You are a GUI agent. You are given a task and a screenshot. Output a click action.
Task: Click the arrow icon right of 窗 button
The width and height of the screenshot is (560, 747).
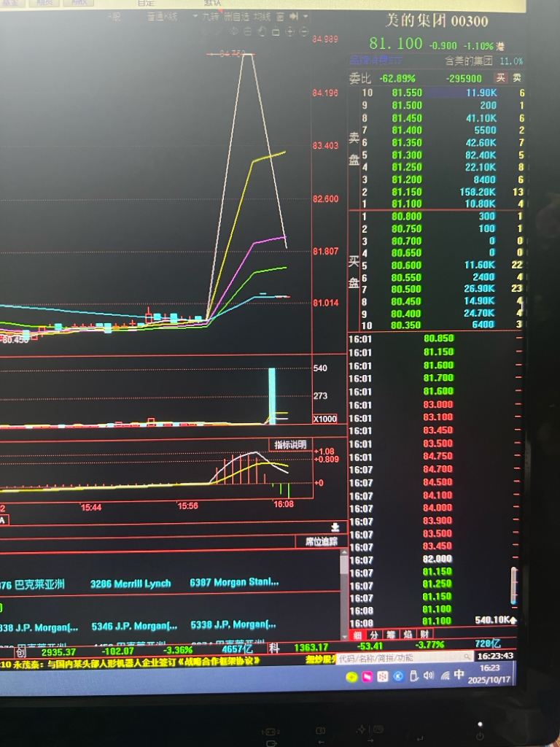coord(294,17)
